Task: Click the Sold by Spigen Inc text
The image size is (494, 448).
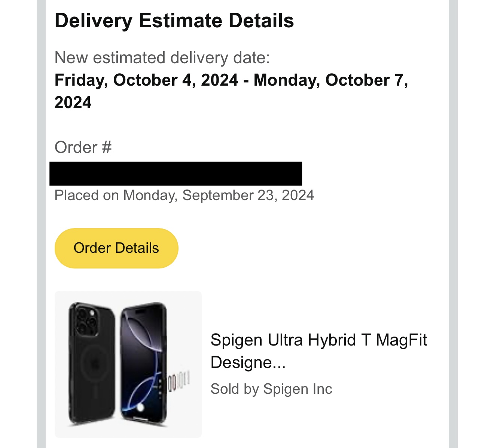Action: [x=271, y=389]
